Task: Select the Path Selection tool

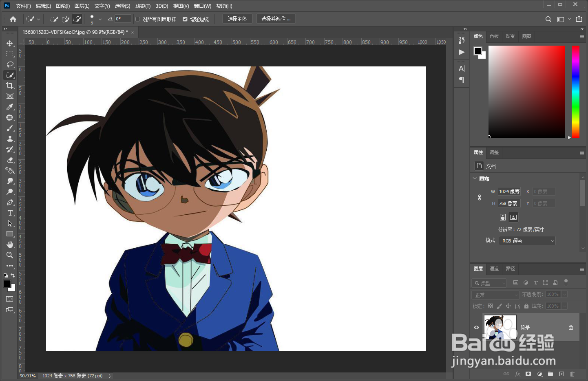Action: pos(10,223)
